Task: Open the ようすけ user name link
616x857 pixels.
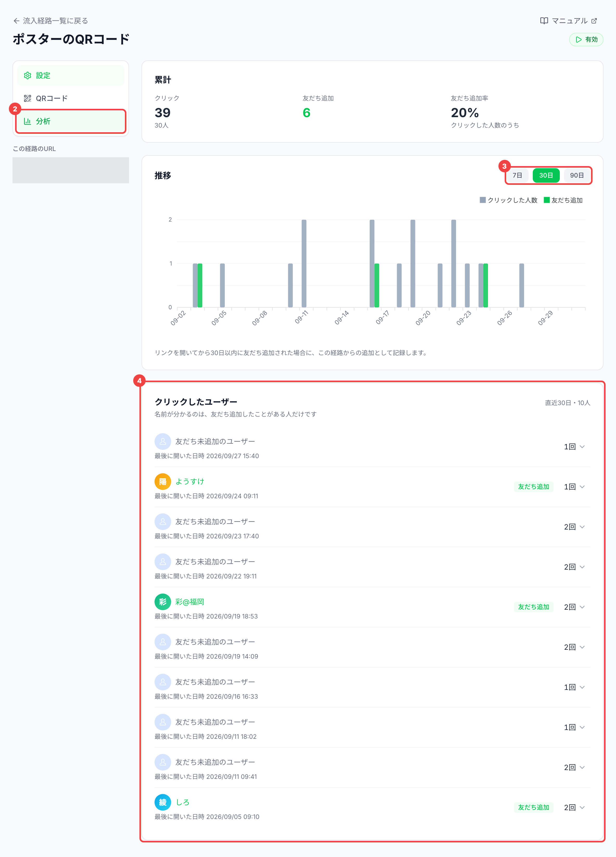Action: point(190,481)
